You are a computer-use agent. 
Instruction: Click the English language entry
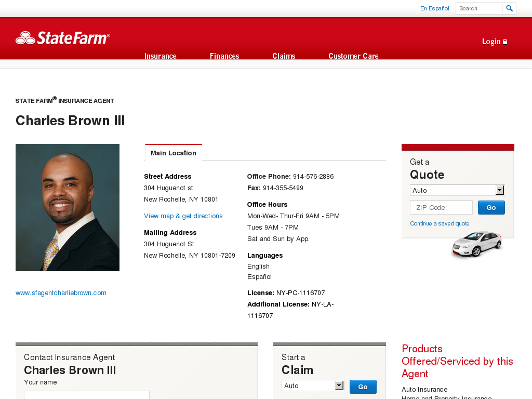click(x=258, y=267)
